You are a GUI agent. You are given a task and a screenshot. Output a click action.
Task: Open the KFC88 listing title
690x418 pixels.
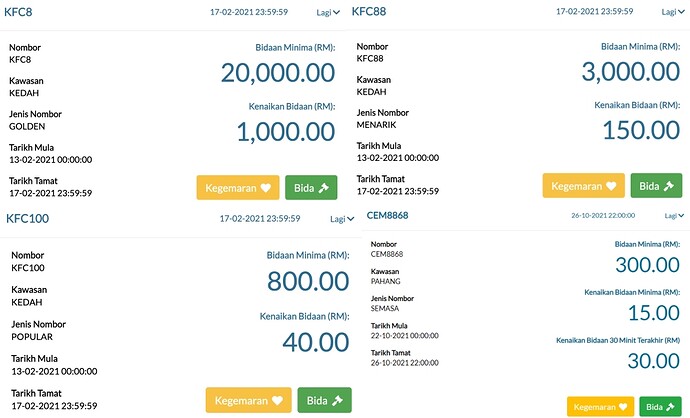pyautogui.click(x=369, y=11)
